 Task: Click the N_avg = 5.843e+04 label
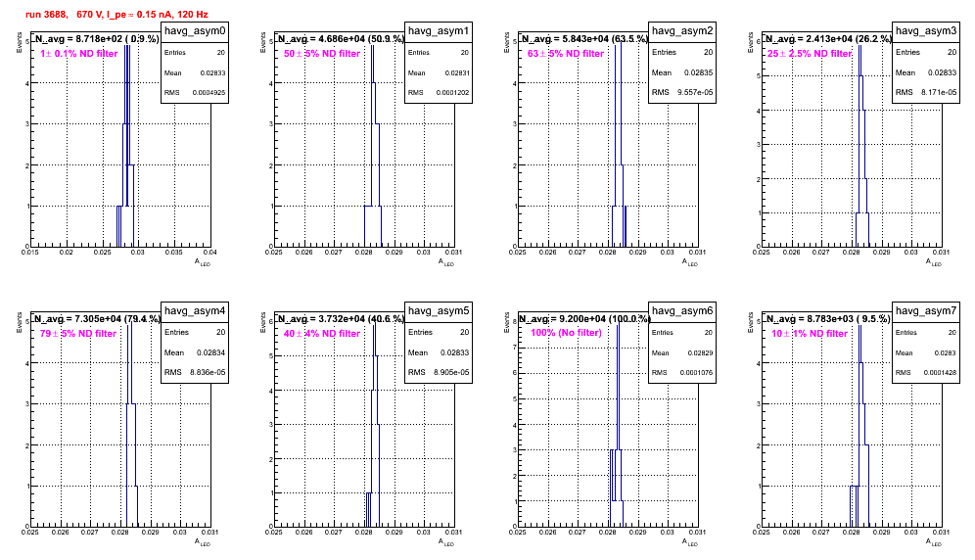[x=584, y=38]
